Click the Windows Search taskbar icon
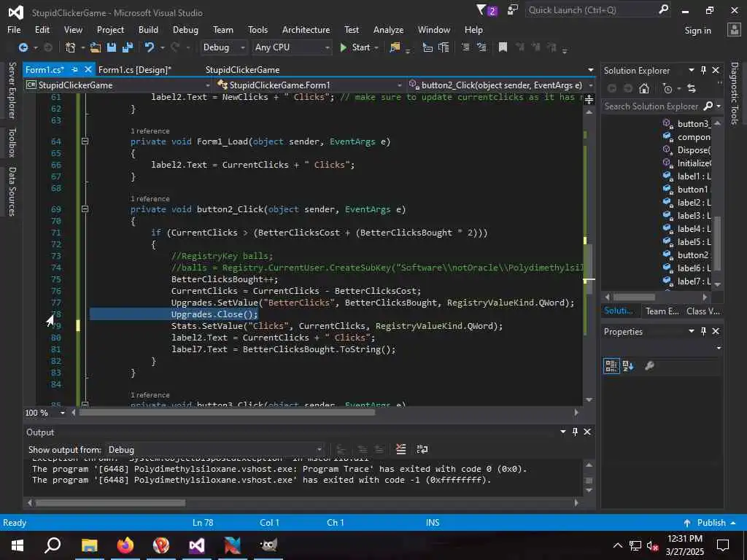This screenshot has width=747, height=560. [x=53, y=545]
